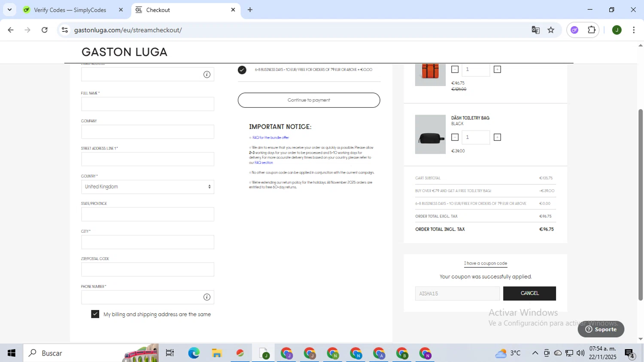
Task: Open a new browser tab
Action: [250, 10]
